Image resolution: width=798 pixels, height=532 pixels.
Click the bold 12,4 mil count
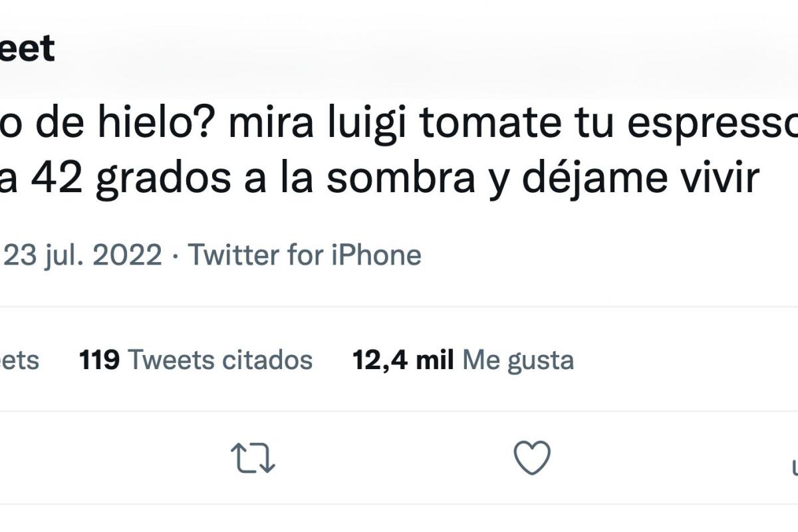(x=403, y=360)
